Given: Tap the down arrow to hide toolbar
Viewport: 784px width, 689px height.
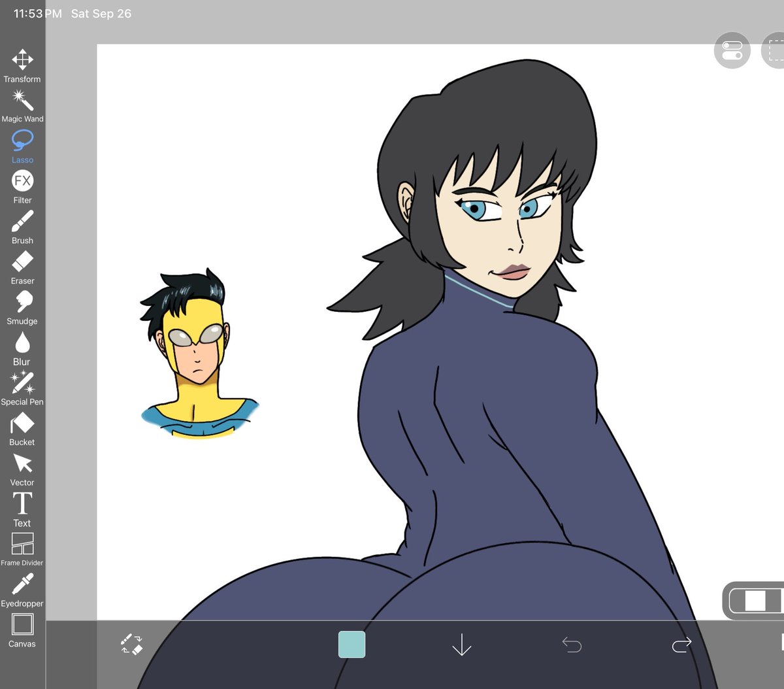Looking at the screenshot, I should [x=461, y=645].
